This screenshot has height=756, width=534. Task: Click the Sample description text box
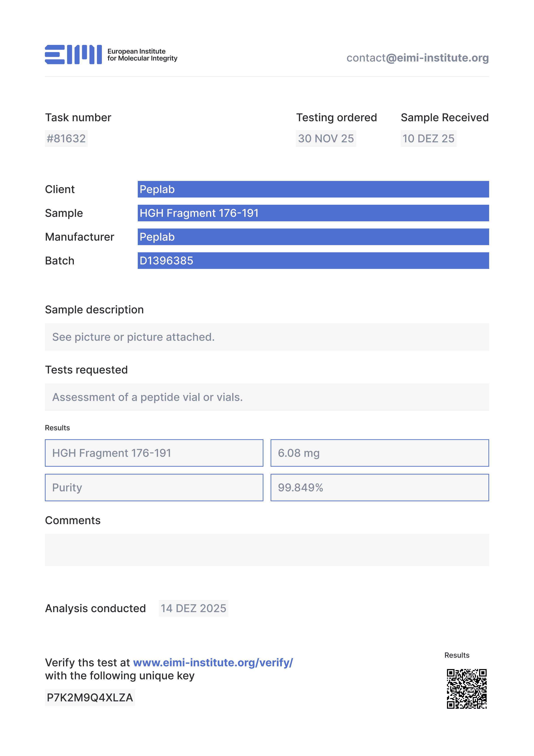click(x=267, y=337)
